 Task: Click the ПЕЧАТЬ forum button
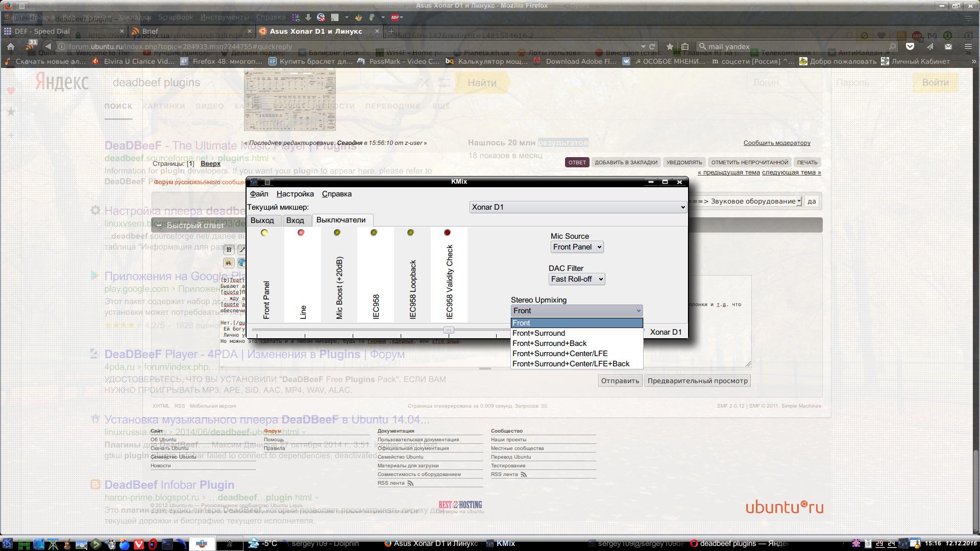[x=807, y=162]
